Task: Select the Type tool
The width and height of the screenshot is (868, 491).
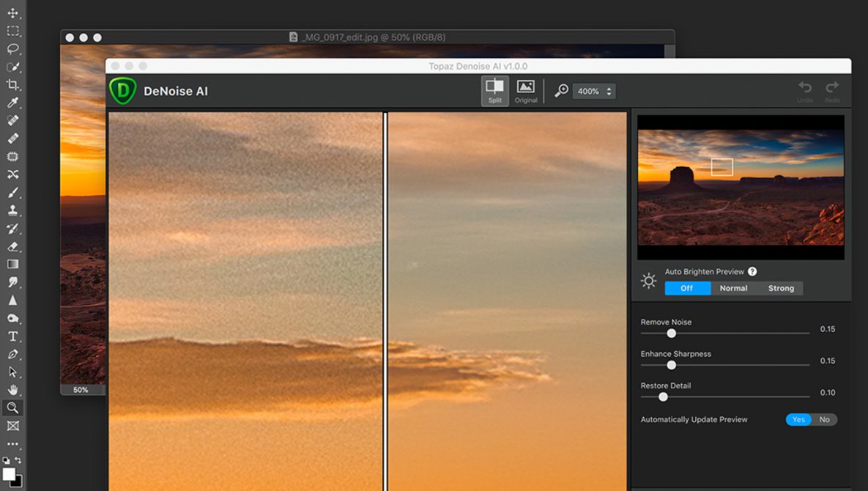Action: coord(12,336)
